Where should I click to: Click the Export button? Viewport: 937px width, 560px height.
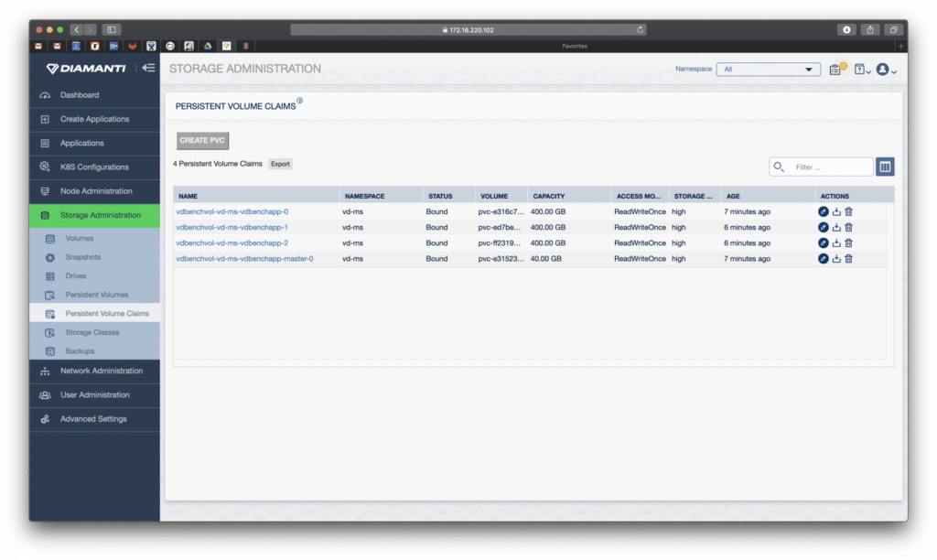(280, 164)
